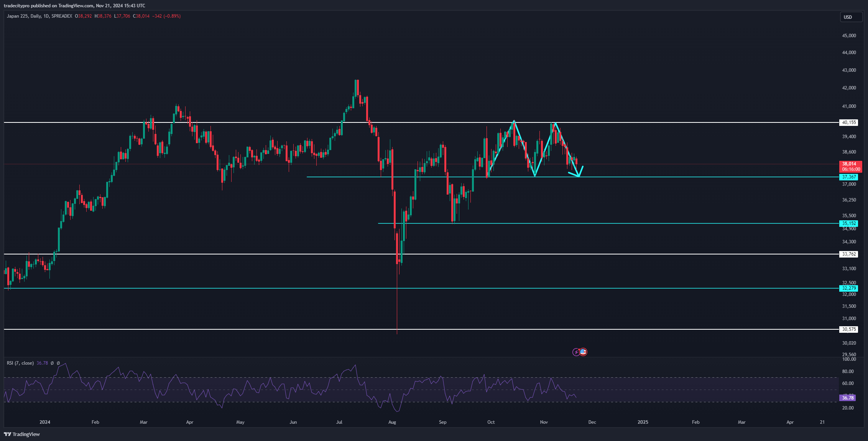Click the low value L37,706
This screenshot has height=441, width=868.
(122, 16)
